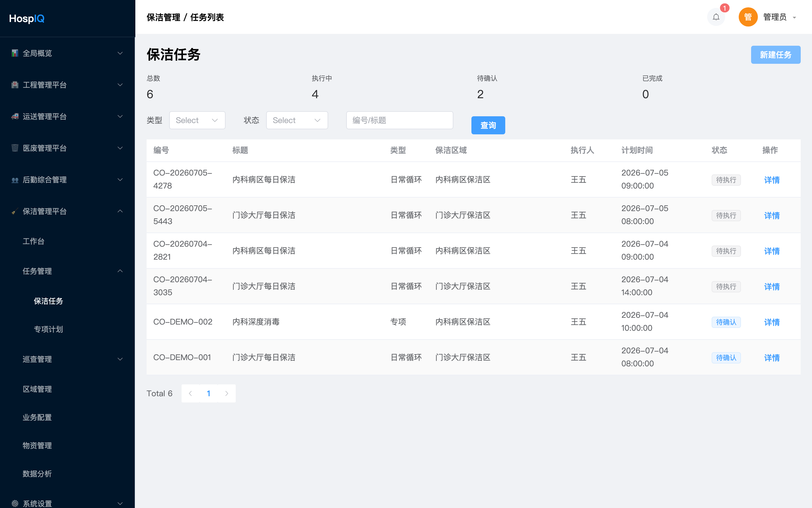Viewport: 812px width, 508px height.
Task: Click the 计划时间 column header
Action: [x=637, y=150]
